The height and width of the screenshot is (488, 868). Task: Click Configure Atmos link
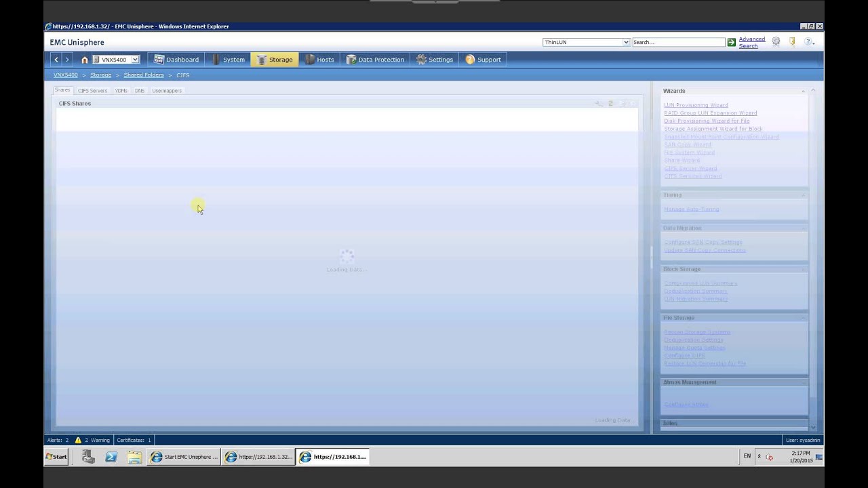click(686, 405)
